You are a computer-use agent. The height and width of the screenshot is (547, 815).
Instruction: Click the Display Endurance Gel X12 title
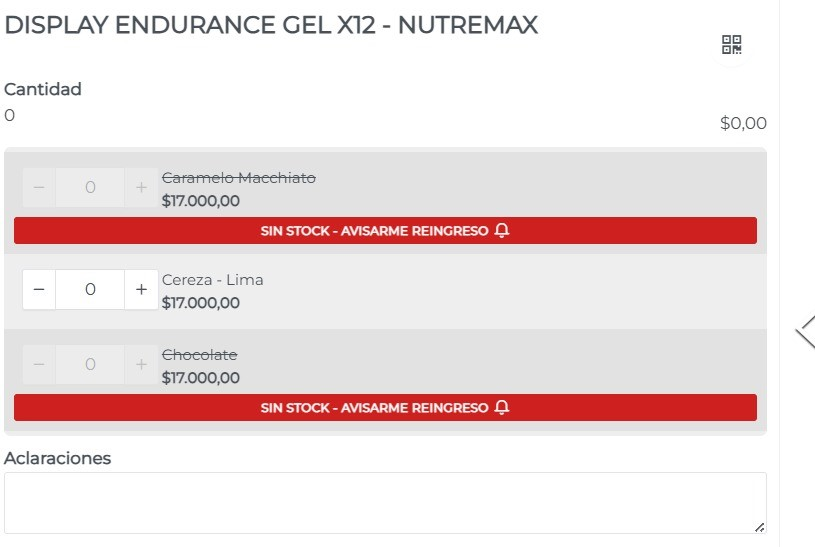(x=272, y=26)
